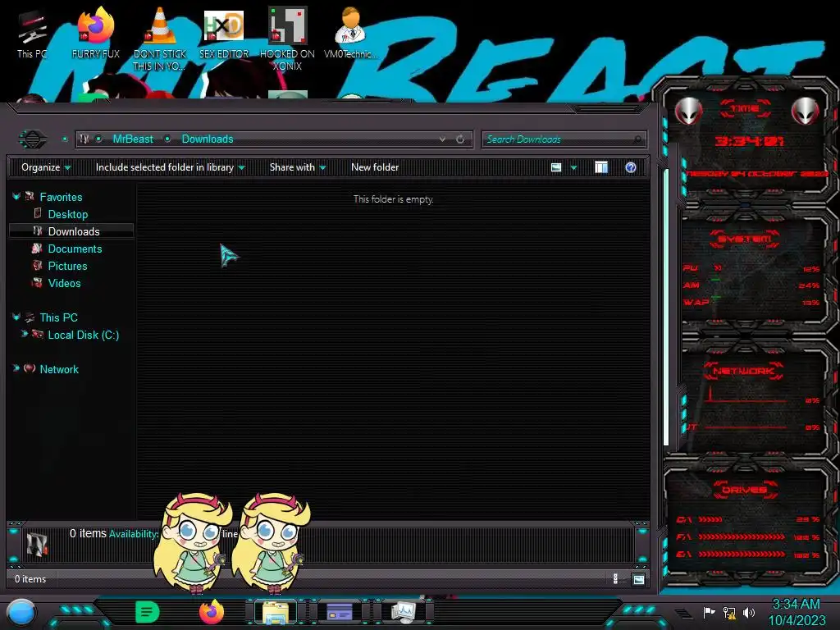This screenshot has height=630, width=840.
Task: Open the Share with menu
Action: pyautogui.click(x=298, y=167)
